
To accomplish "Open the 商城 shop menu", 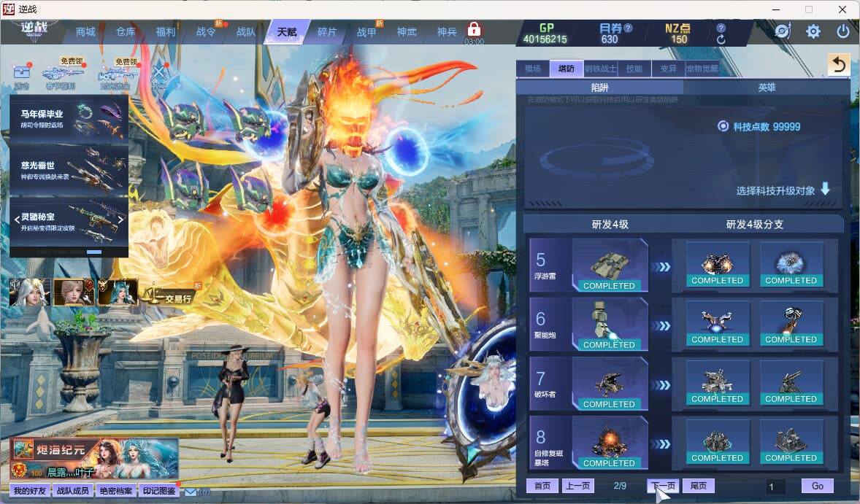I will [x=85, y=32].
